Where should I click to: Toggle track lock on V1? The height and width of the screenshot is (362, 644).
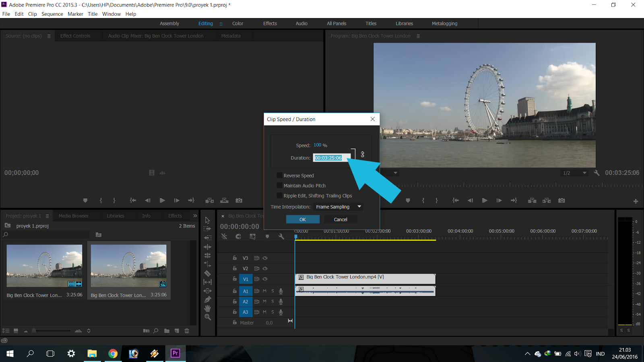235,279
